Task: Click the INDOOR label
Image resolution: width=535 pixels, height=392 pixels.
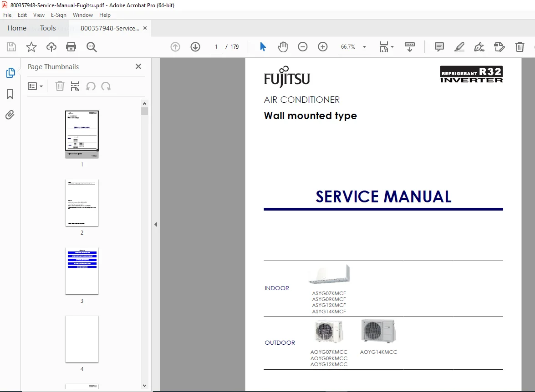Action: (277, 288)
